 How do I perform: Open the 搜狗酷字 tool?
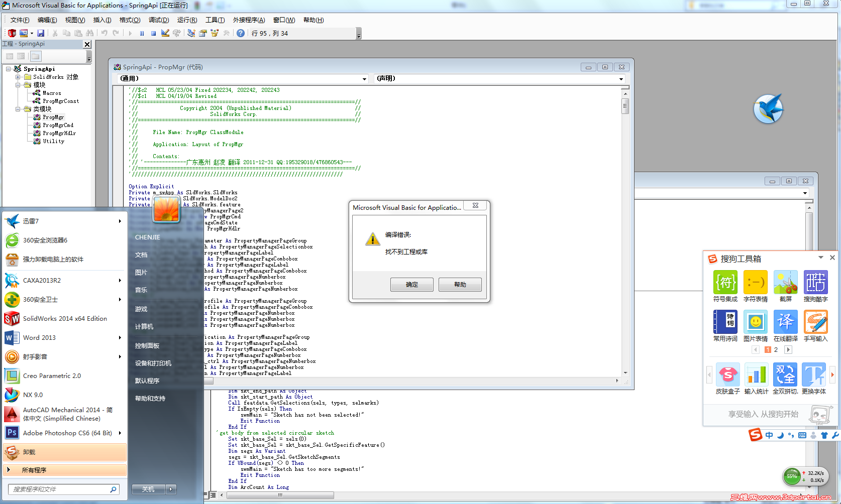[x=816, y=286]
